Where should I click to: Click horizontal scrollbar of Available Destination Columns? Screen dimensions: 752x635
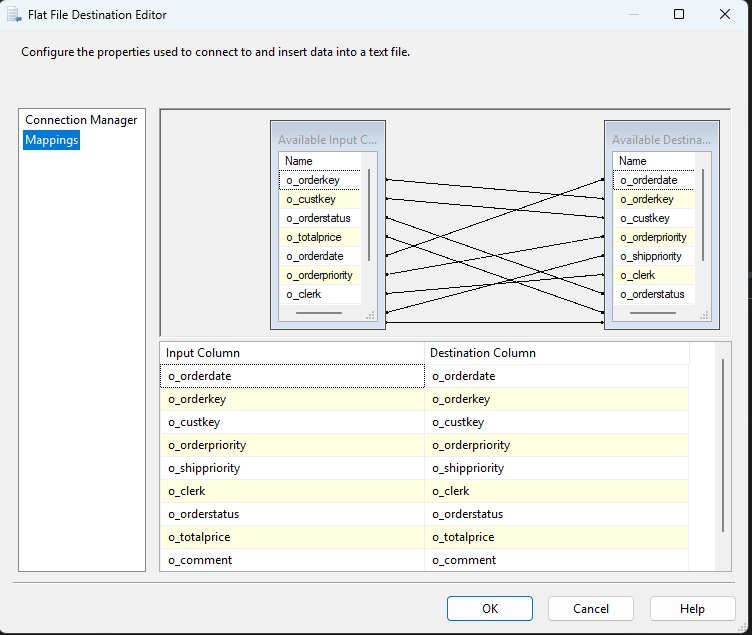653,313
